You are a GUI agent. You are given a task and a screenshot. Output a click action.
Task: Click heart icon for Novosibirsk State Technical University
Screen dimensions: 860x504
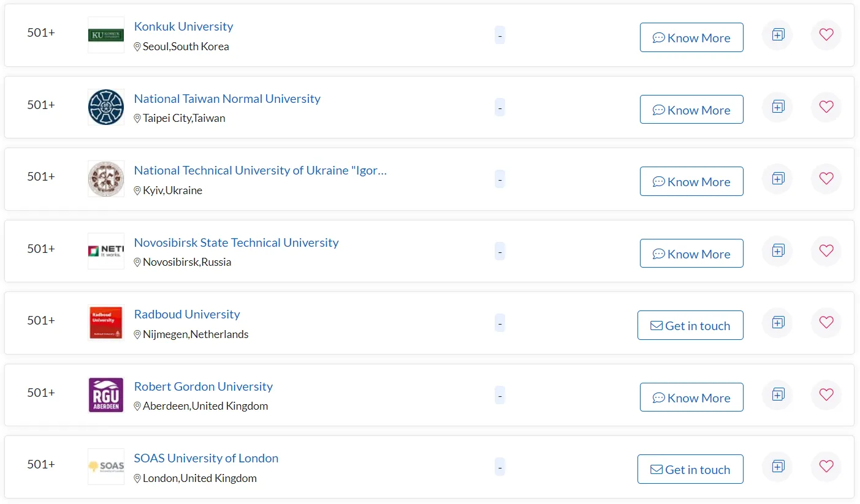(x=826, y=250)
